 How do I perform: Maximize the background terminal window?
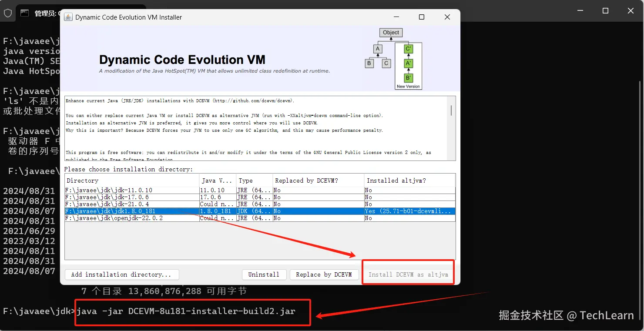tap(605, 11)
